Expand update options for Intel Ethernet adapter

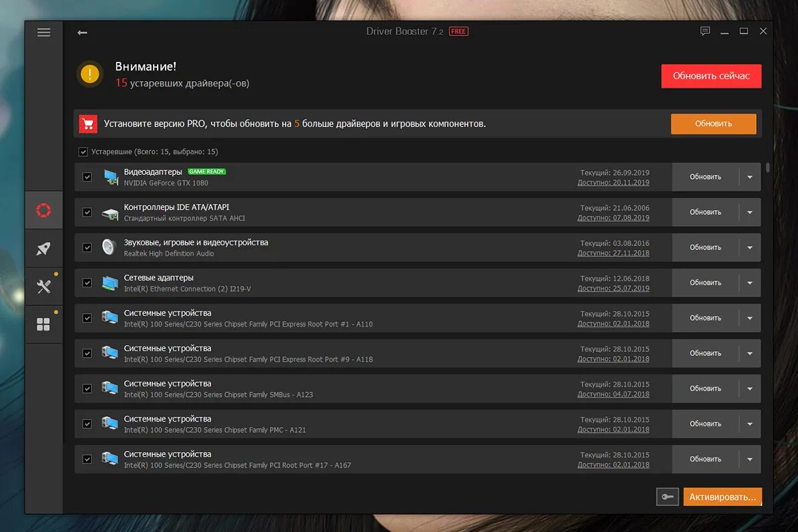(x=750, y=283)
